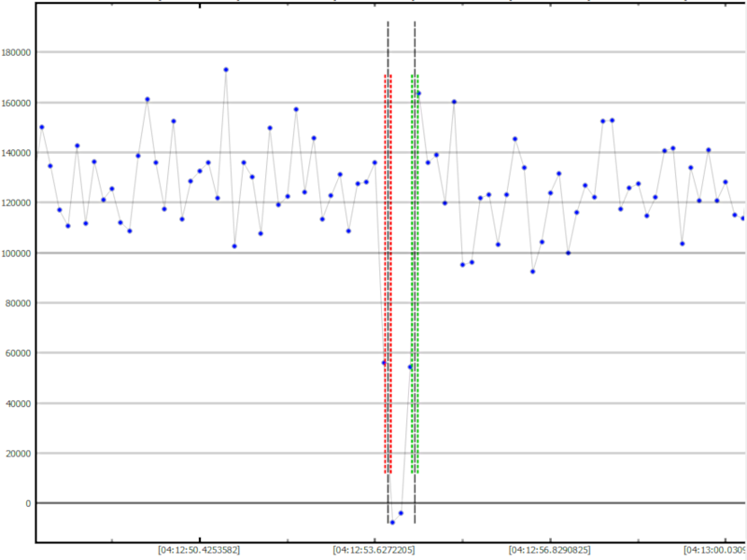
Task: Click the green dashed region marker
Action: [x=415, y=280]
